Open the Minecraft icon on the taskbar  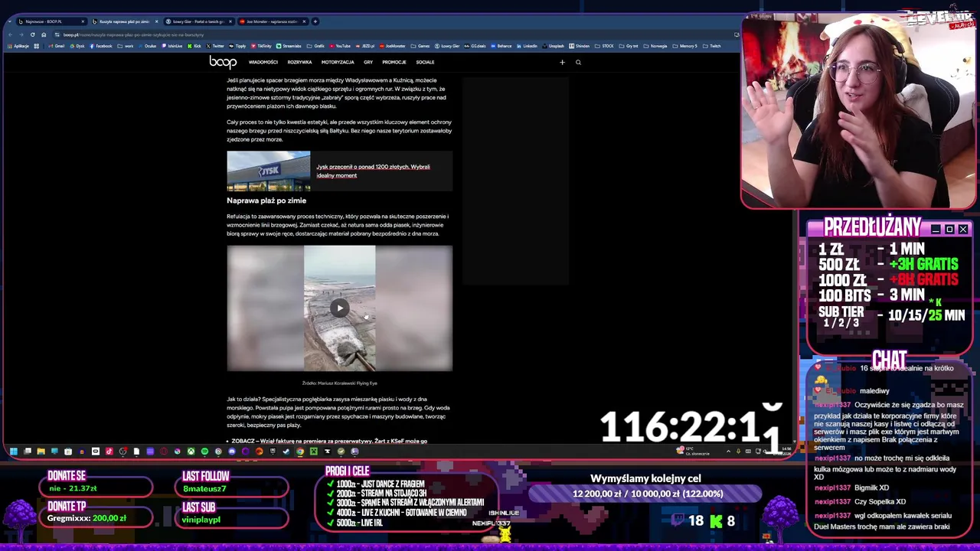tap(313, 452)
